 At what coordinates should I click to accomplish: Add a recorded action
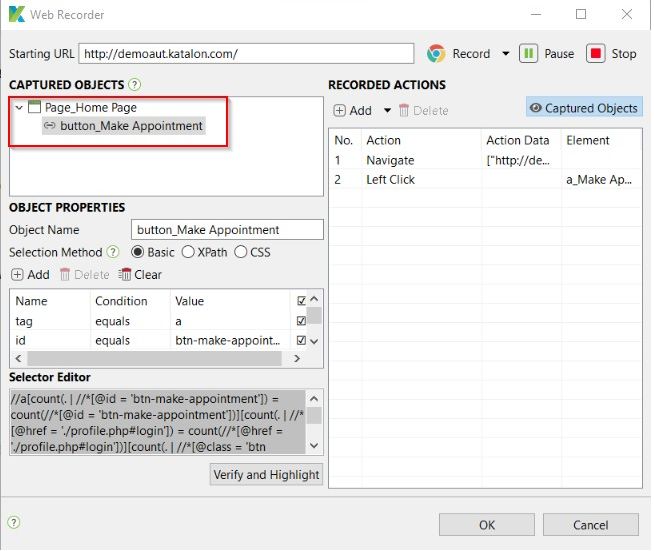click(353, 111)
